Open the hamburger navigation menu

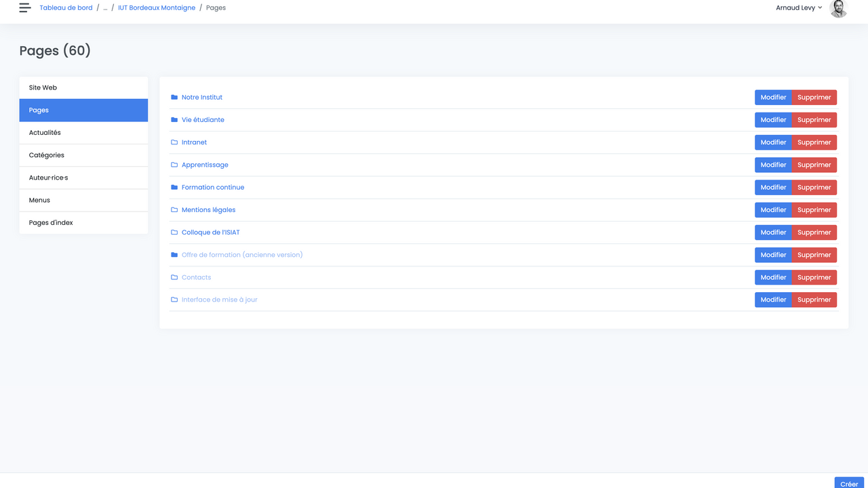click(25, 7)
